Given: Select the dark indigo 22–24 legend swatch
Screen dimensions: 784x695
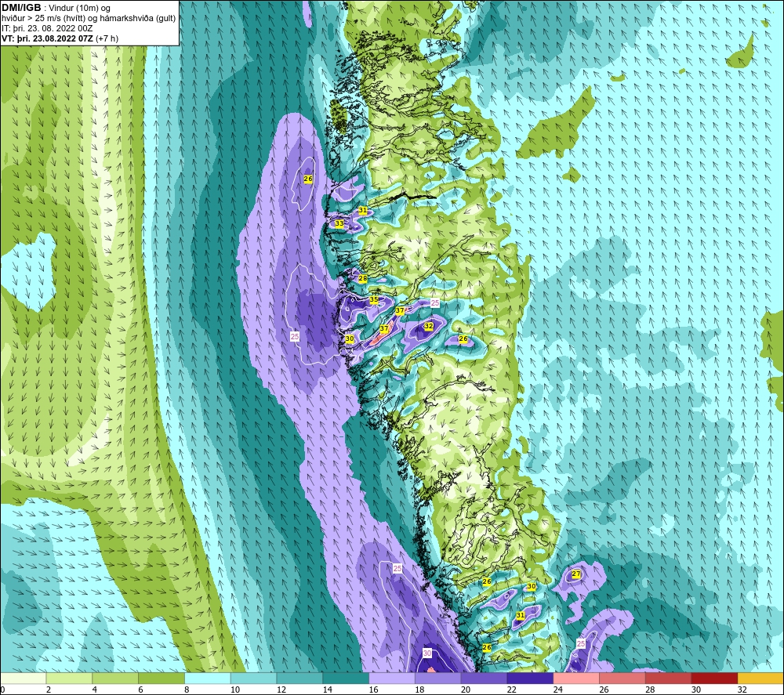Looking at the screenshot, I should click(530, 678).
